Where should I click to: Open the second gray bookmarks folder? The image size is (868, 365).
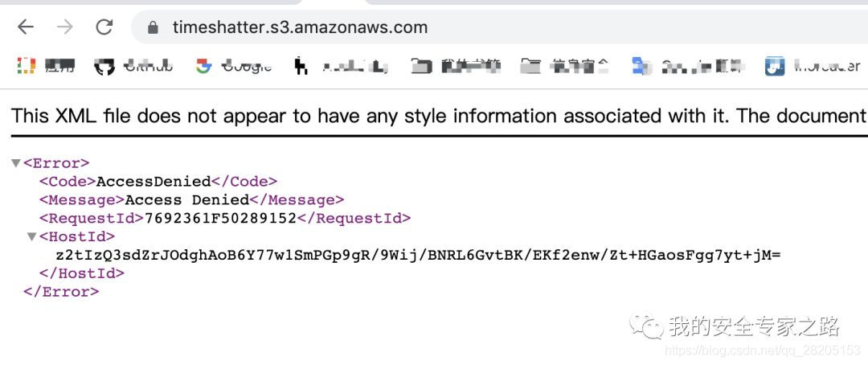point(530,67)
